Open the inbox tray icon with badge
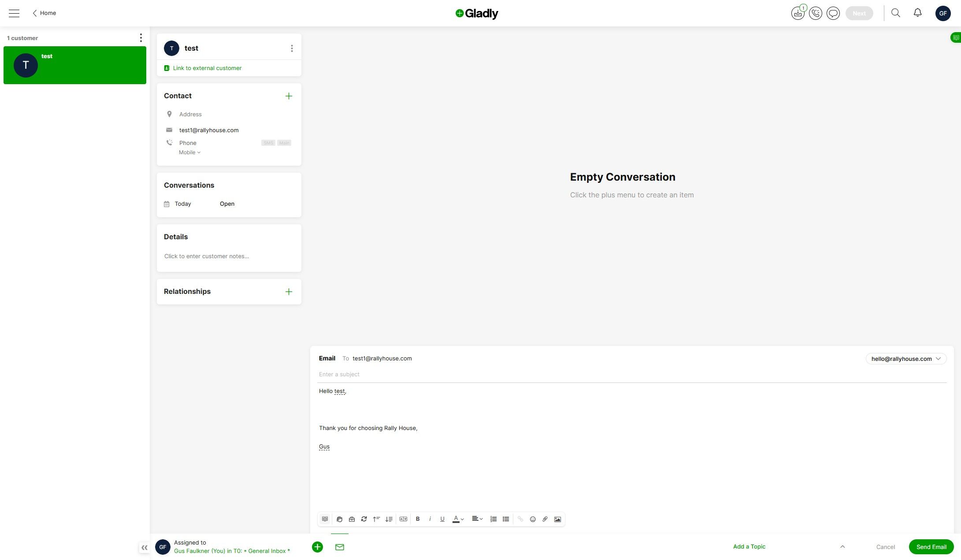 click(798, 13)
